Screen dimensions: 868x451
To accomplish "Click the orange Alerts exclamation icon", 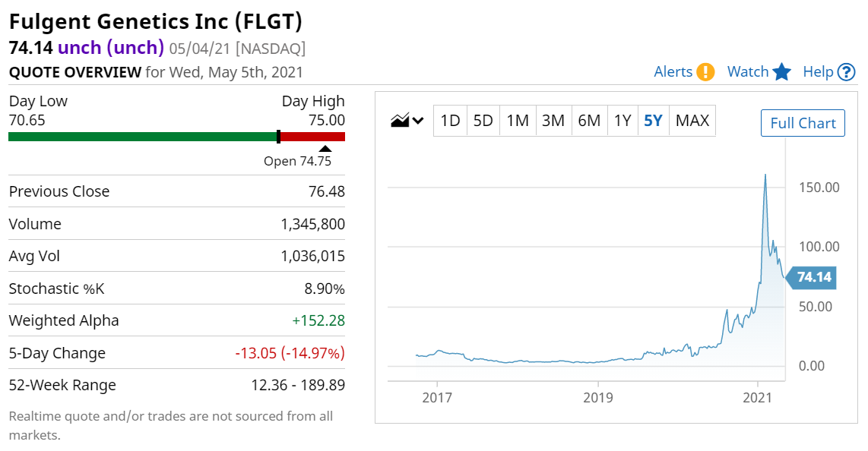I will coord(705,72).
